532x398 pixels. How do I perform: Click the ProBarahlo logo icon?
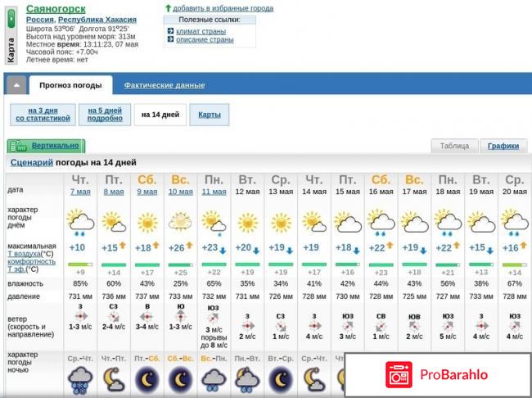[399, 375]
